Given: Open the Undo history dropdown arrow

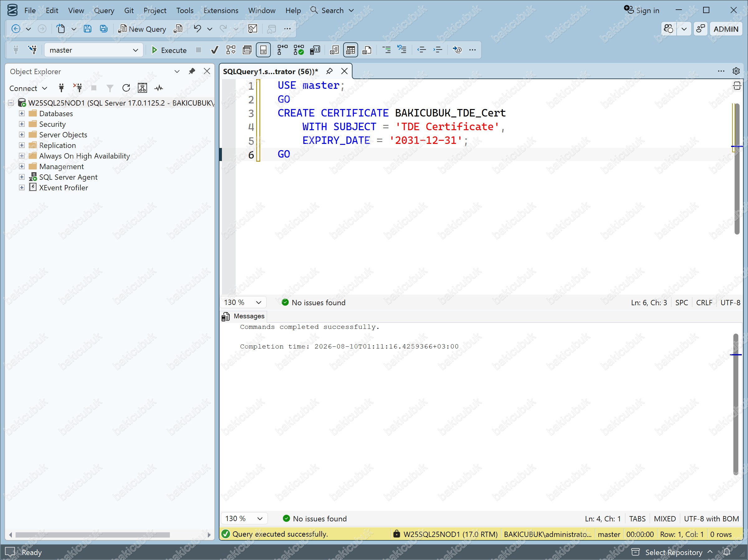Looking at the screenshot, I should [210, 29].
